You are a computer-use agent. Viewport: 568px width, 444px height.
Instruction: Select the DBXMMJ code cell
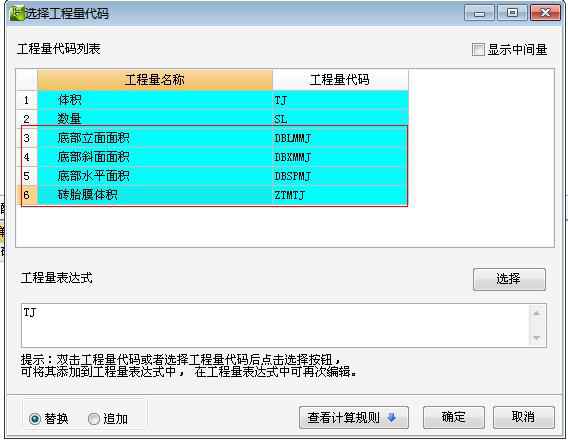tap(340, 157)
